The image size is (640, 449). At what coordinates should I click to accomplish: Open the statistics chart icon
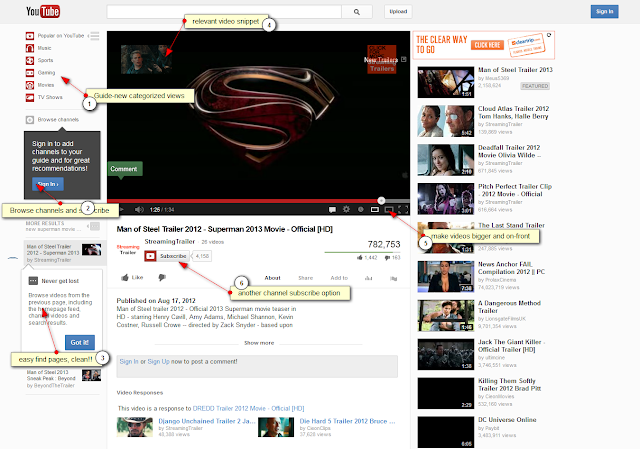(369, 278)
